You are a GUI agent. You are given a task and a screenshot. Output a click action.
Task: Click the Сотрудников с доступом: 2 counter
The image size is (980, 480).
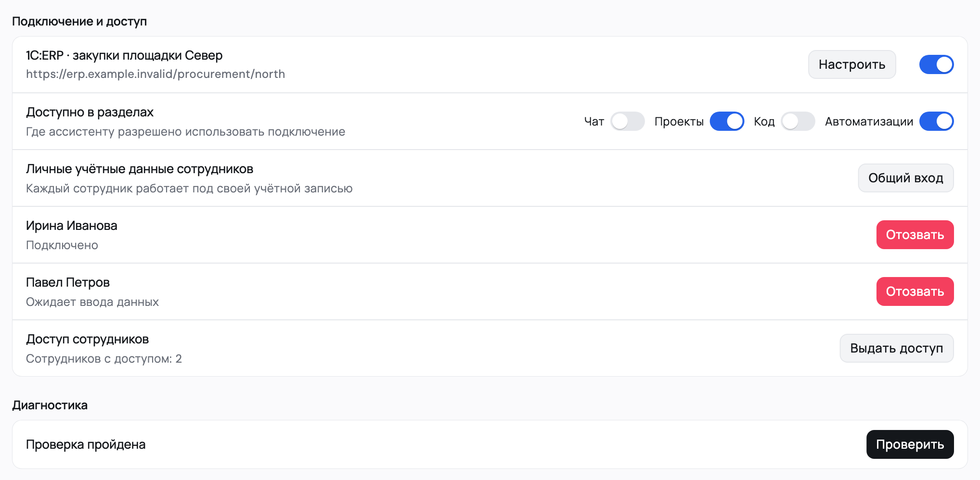tap(104, 359)
